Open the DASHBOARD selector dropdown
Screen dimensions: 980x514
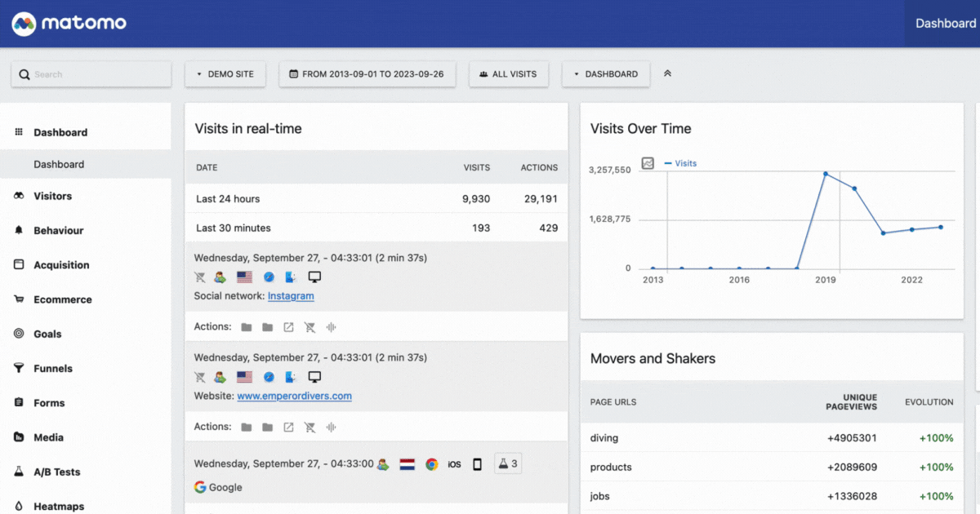pyautogui.click(x=606, y=74)
